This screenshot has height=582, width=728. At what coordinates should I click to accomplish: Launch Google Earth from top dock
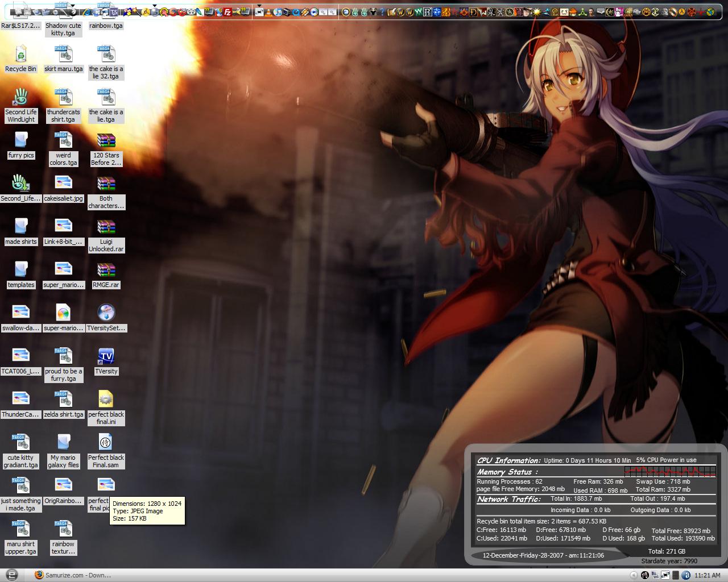(710, 12)
